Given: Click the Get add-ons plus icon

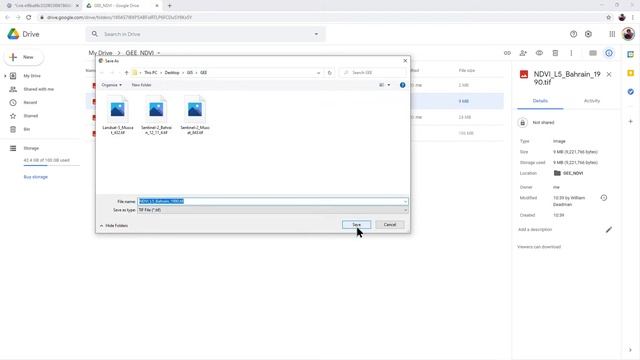Looking at the screenshot, I should [631, 121].
